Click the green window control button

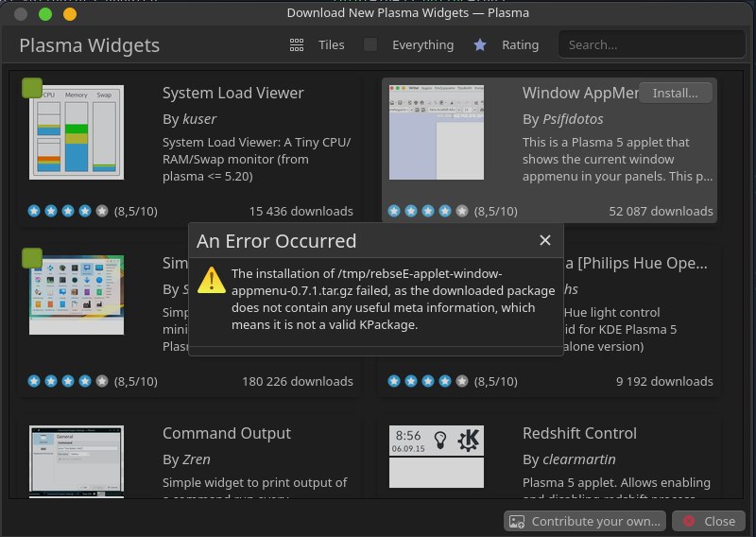(x=45, y=14)
